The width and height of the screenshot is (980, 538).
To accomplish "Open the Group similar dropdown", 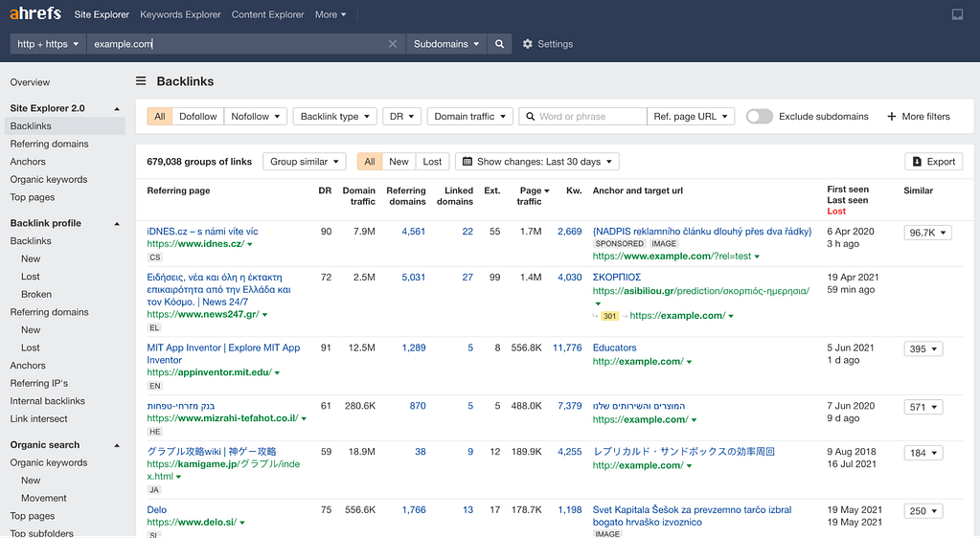I will click(x=305, y=161).
